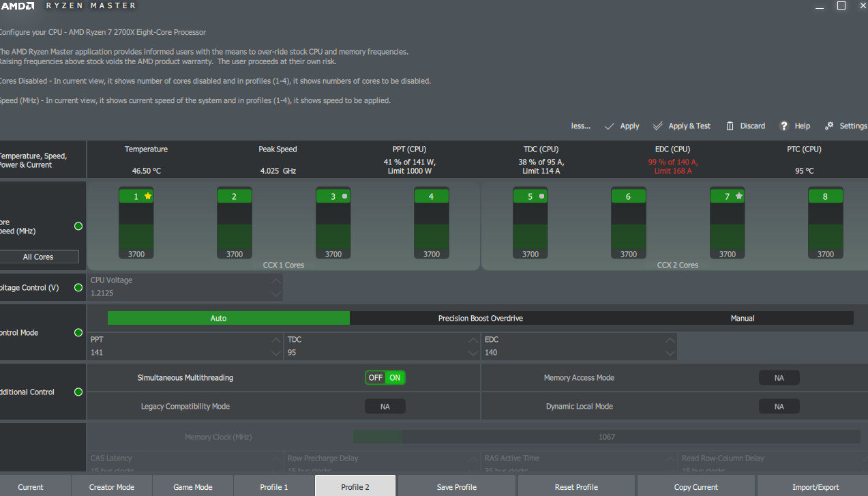868x496 pixels.
Task: Click the Apply checkmark icon
Action: point(610,126)
